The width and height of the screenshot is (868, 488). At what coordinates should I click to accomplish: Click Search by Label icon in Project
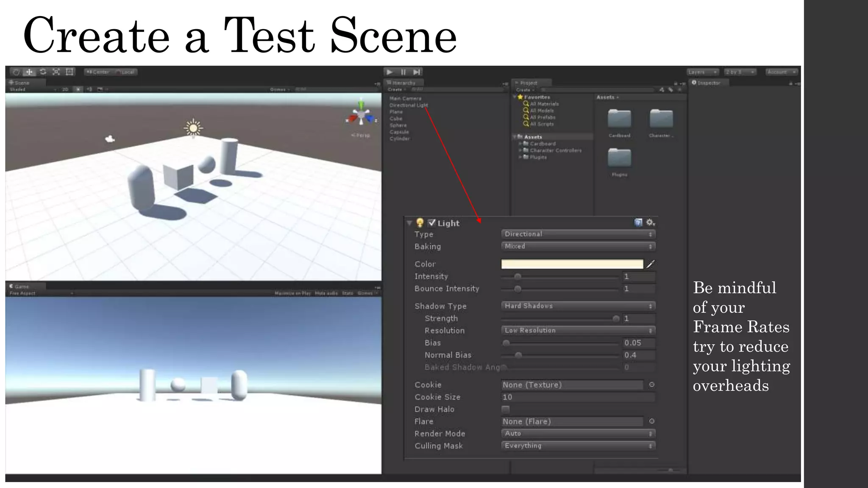[670, 90]
